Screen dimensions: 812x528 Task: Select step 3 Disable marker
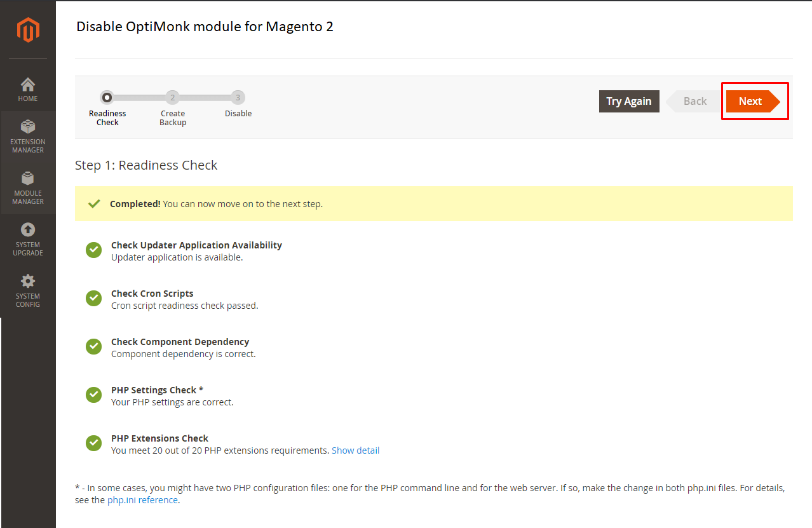(238, 97)
